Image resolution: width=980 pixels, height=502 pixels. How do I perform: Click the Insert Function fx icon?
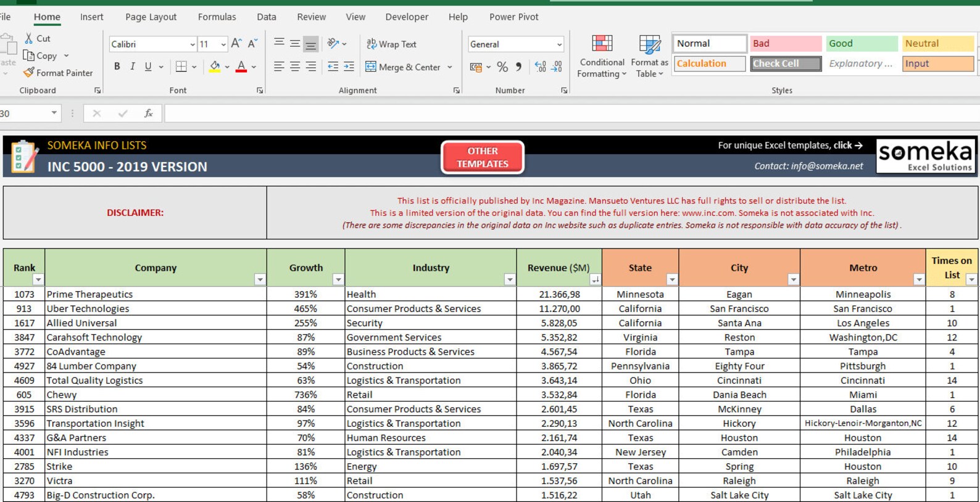pos(148,113)
